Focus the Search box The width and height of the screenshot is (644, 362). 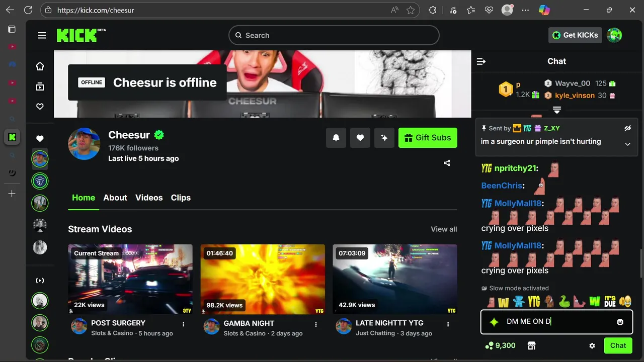pyautogui.click(x=334, y=35)
